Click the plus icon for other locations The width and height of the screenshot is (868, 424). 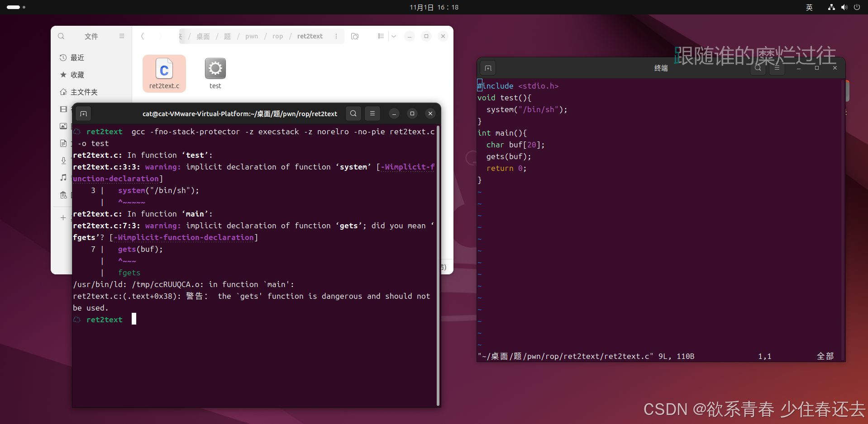pos(63,217)
